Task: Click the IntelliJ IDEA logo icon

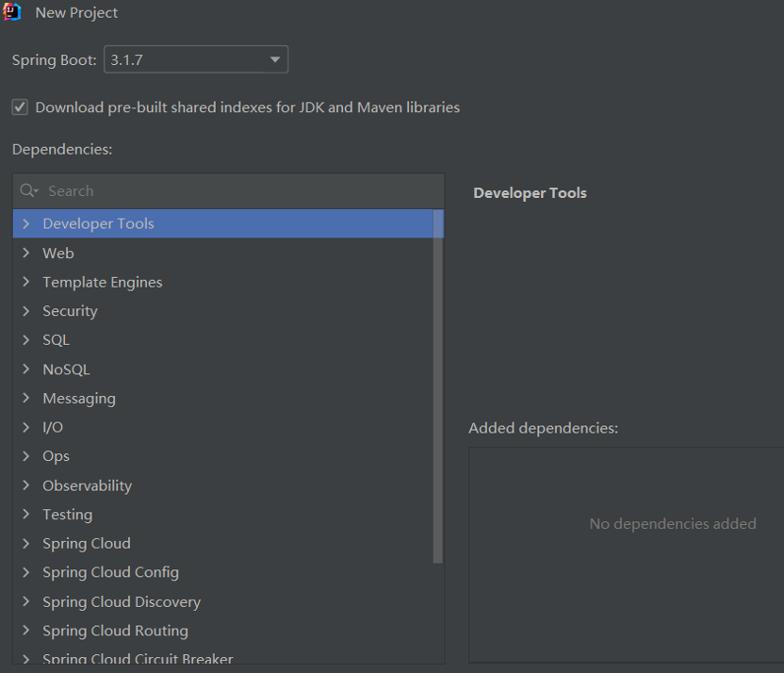Action: pyautogui.click(x=12, y=12)
